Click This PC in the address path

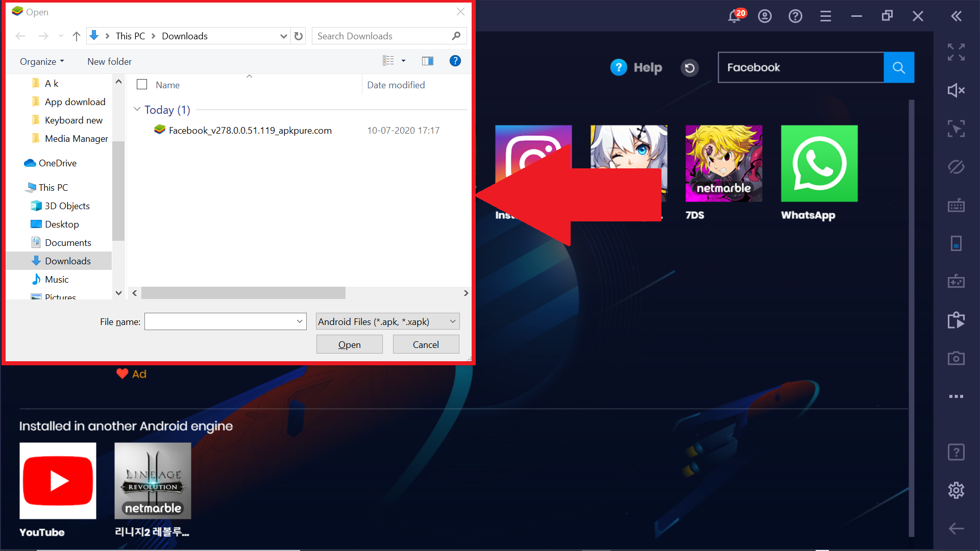[130, 36]
